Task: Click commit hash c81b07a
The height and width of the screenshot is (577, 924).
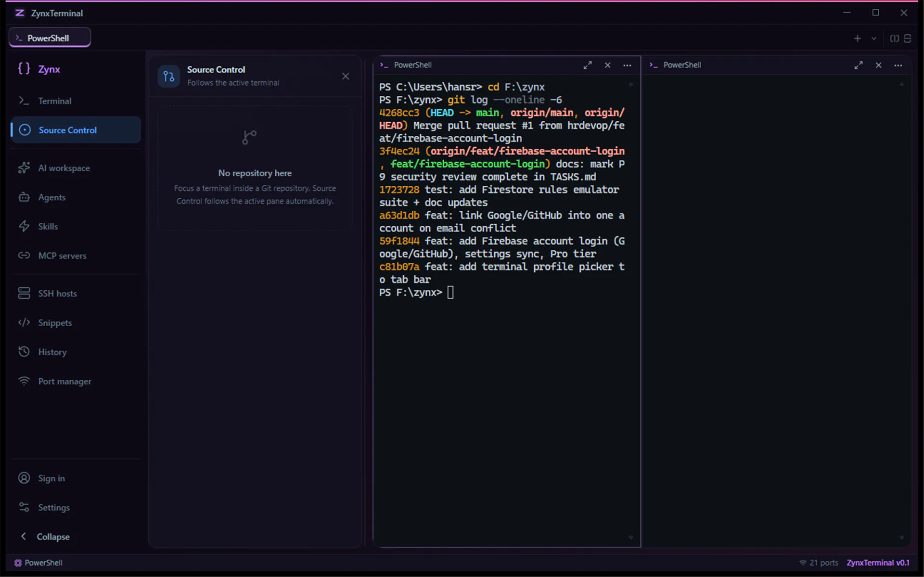Action: 399,267
